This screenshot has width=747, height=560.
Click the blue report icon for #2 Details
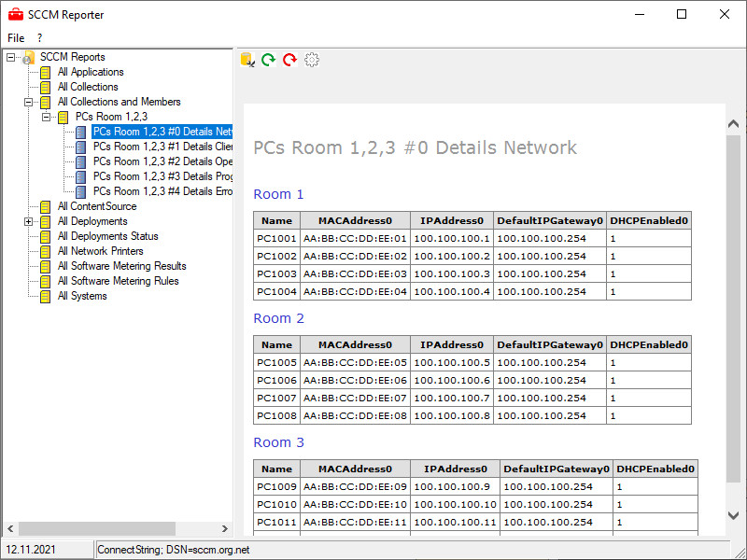coord(81,161)
